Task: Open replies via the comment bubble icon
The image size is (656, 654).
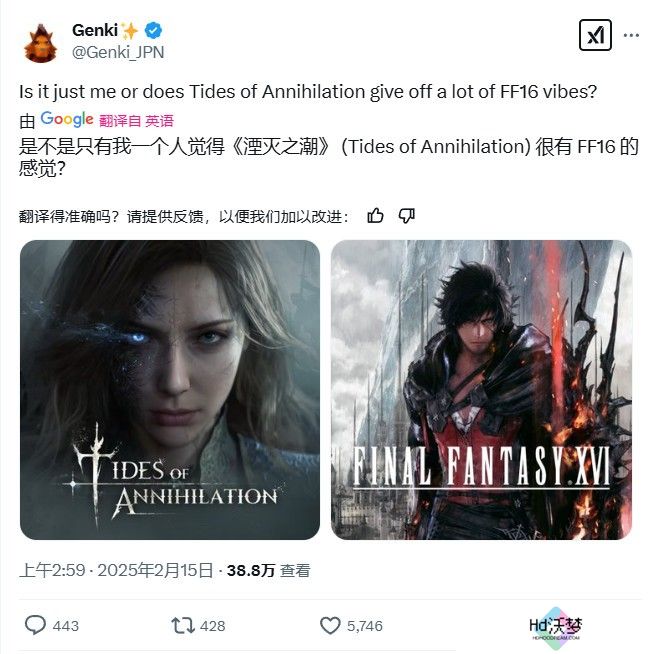Action: tap(35, 625)
